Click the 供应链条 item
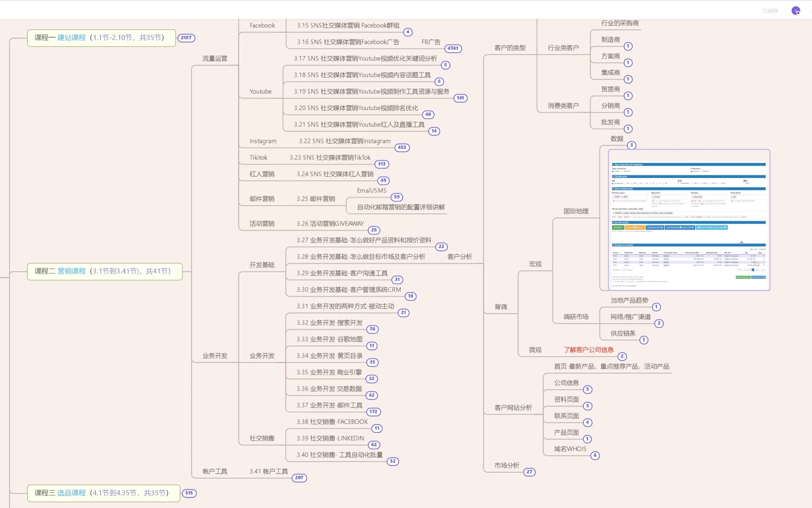 (x=623, y=333)
